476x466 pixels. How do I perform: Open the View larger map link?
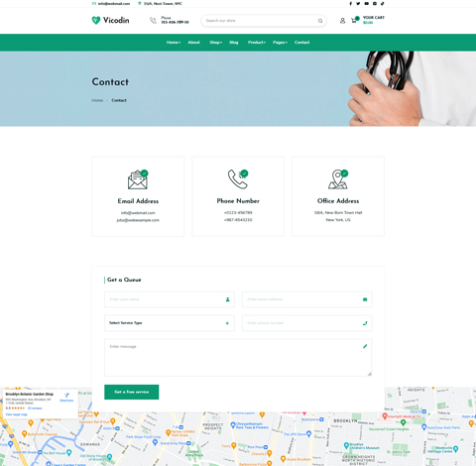click(x=16, y=414)
